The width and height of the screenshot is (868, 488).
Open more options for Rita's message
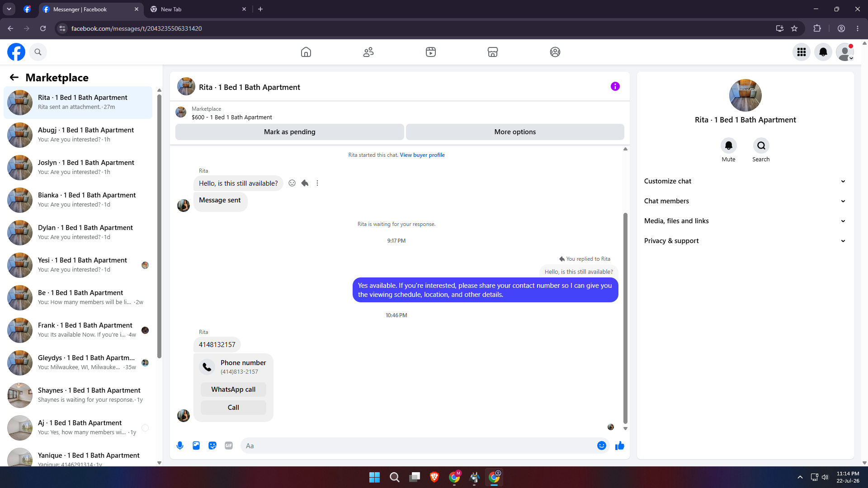pyautogui.click(x=317, y=183)
